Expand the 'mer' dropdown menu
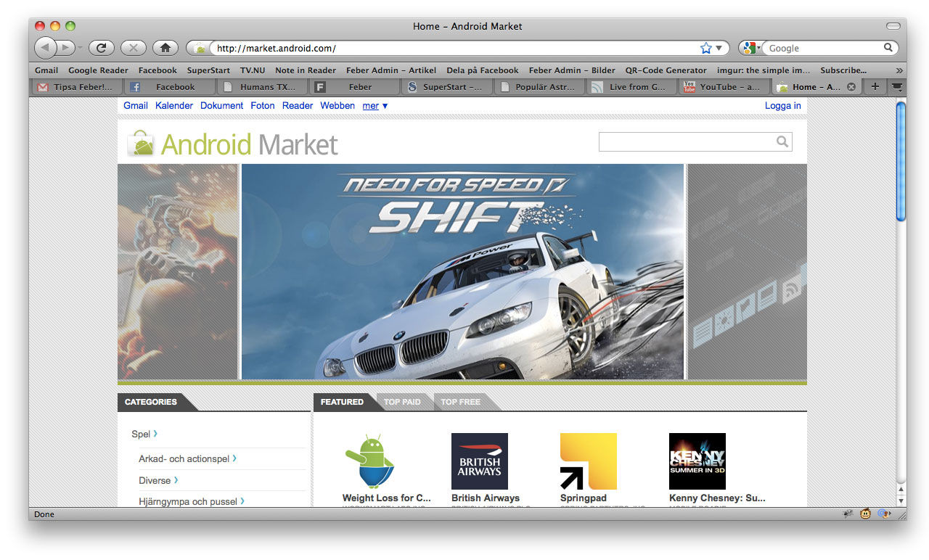Image resolution: width=929 pixels, height=560 pixels. tap(375, 106)
